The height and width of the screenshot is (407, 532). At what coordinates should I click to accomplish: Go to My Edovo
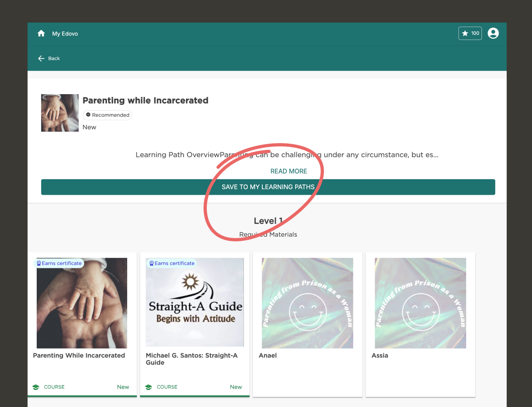tap(65, 33)
